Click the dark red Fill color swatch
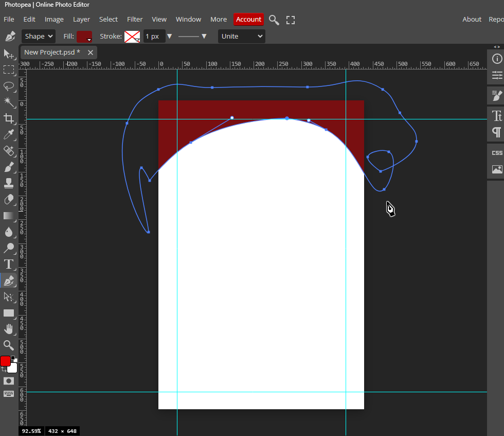Viewport: 504px width, 436px height. (84, 37)
